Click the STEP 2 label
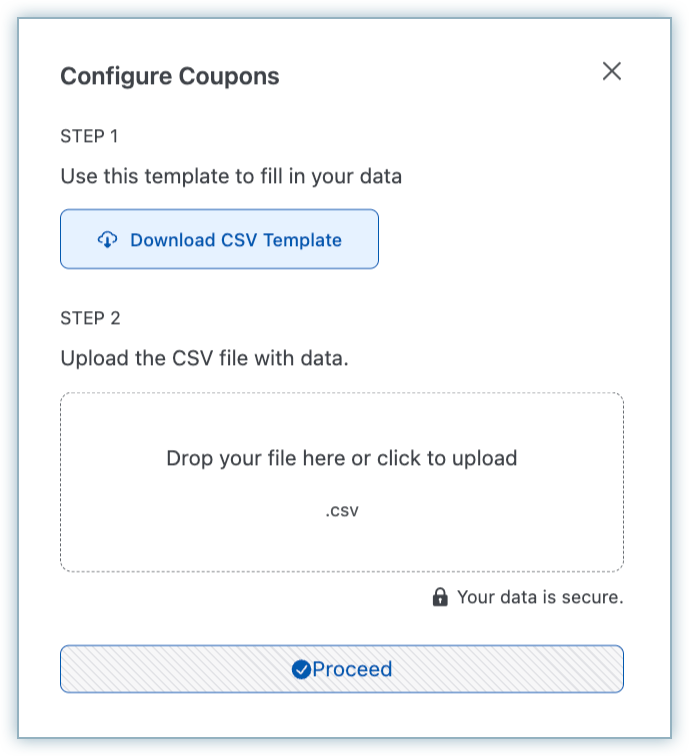This screenshot has height=756, width=689. [x=90, y=318]
